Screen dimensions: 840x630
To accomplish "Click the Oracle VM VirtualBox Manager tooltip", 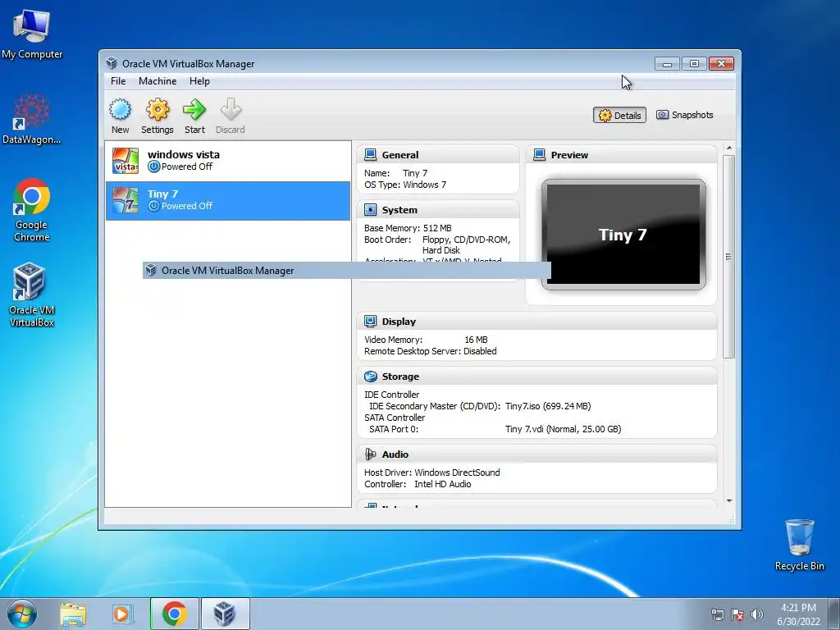I will (x=347, y=271).
